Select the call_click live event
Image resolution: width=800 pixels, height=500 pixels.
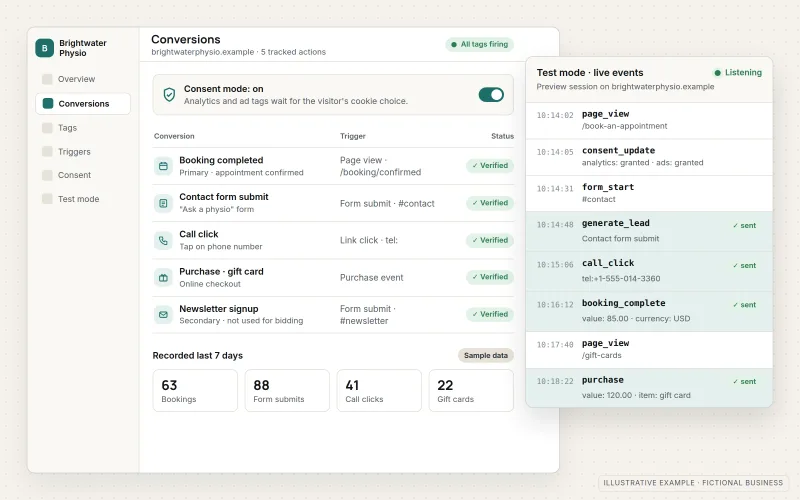[649, 271]
